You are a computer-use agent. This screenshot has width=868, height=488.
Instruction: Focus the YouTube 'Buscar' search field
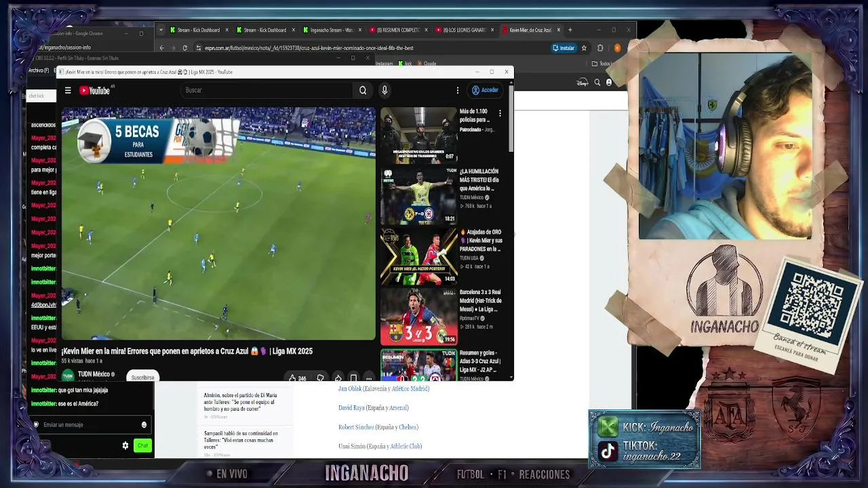tap(268, 90)
